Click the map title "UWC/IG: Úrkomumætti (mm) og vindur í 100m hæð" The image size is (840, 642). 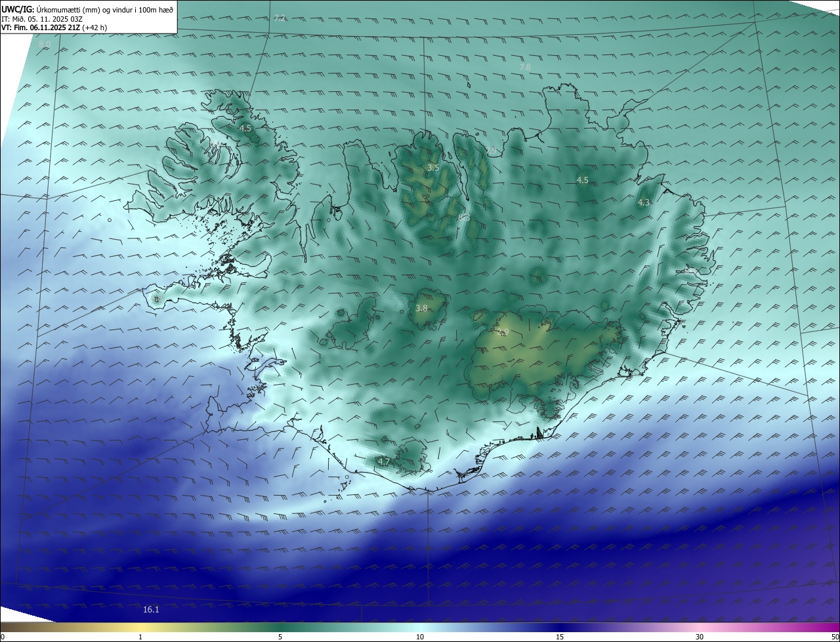click(x=87, y=9)
